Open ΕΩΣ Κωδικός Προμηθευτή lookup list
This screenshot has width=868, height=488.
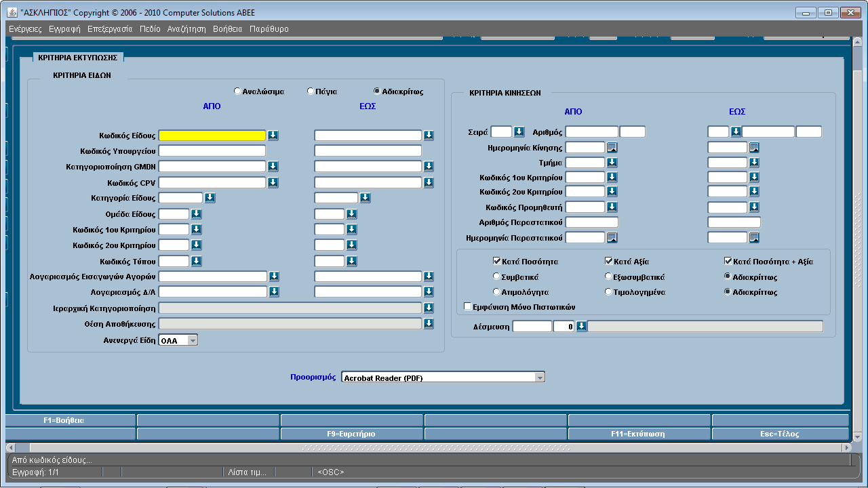(x=754, y=207)
